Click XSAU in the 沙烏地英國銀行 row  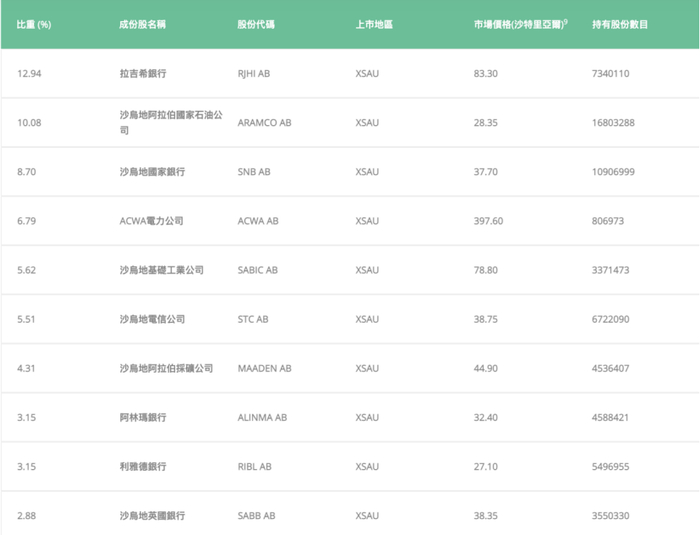click(x=367, y=516)
